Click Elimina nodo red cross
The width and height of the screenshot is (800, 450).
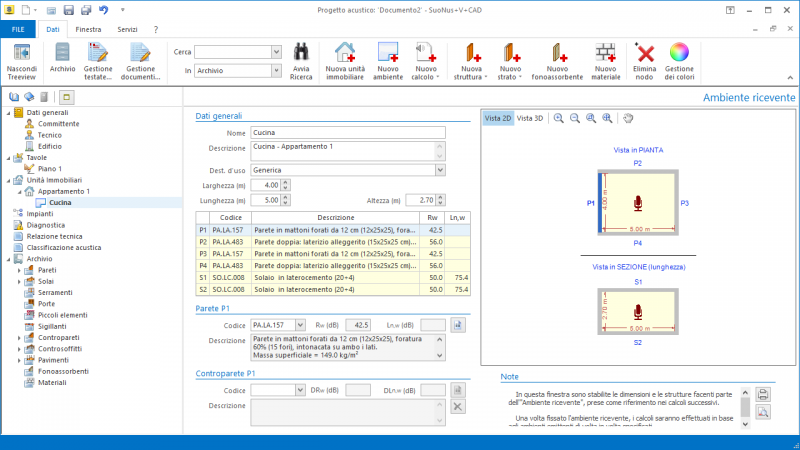point(644,61)
